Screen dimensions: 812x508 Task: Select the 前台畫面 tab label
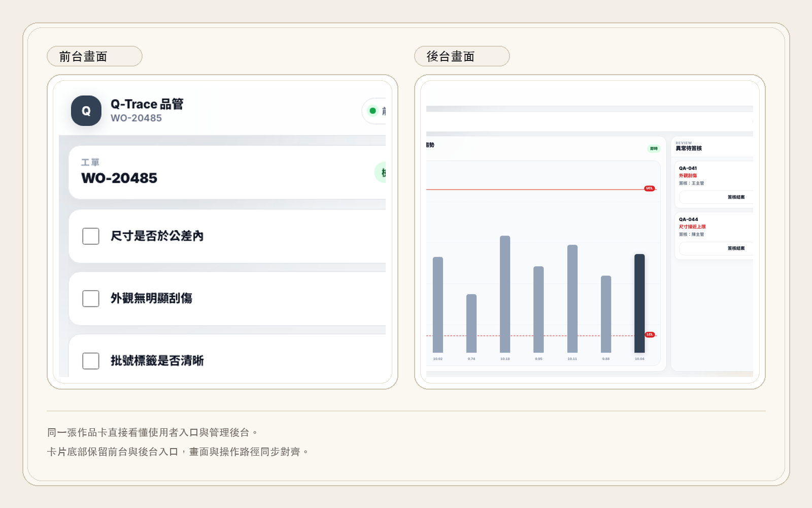[94, 56]
